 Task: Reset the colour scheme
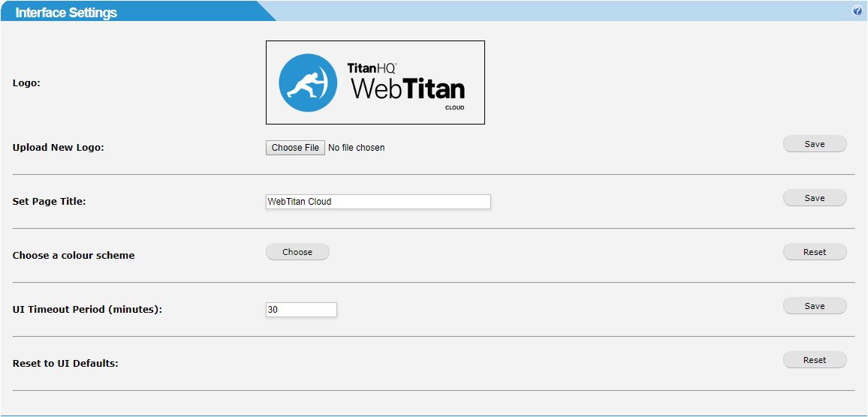click(815, 252)
